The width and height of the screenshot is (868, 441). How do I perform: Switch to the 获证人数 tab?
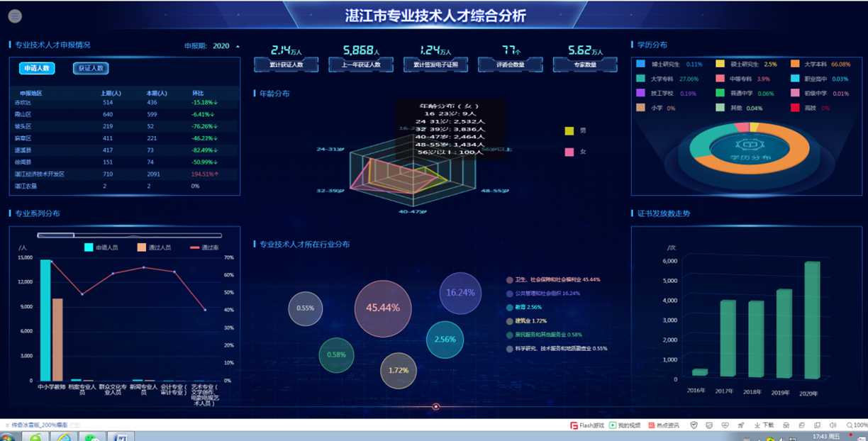click(91, 68)
